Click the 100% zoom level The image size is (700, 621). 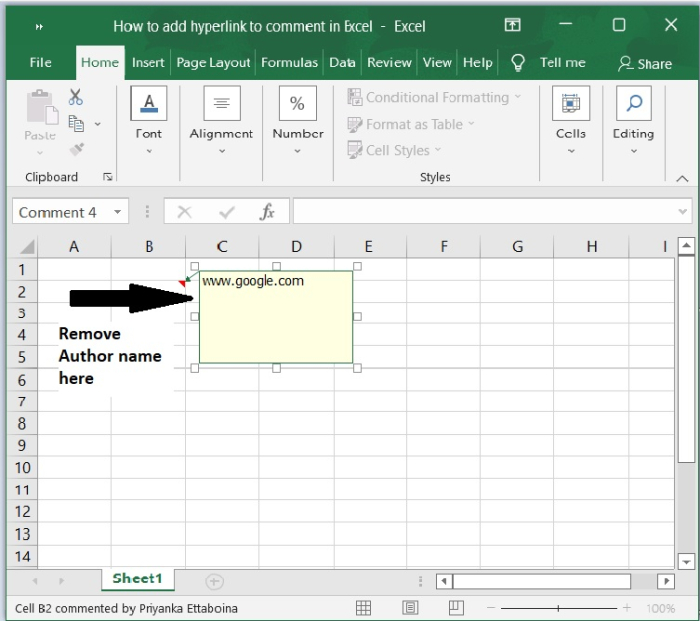click(660, 608)
